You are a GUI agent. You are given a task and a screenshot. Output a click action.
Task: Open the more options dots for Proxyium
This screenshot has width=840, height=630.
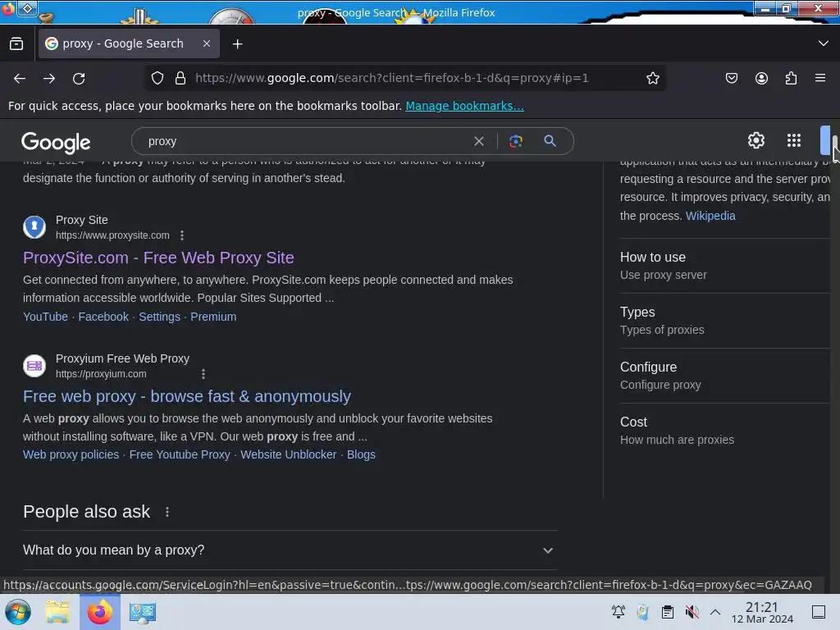[x=203, y=374]
